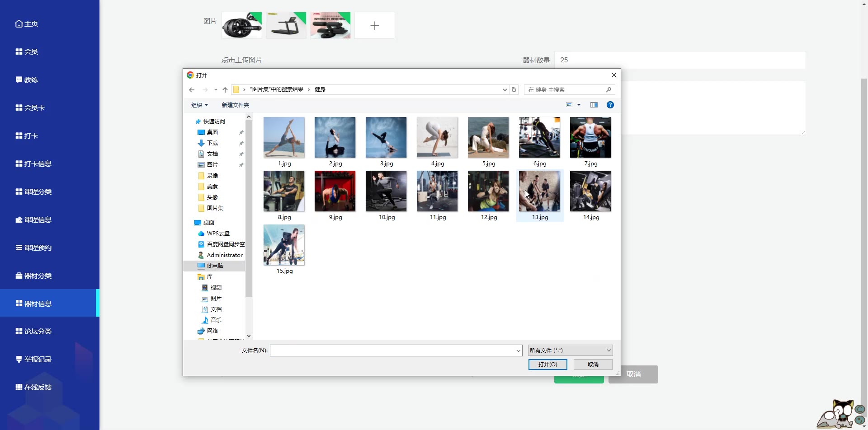The width and height of the screenshot is (868, 430).
Task: Open view options dropdown arrow
Action: (x=579, y=105)
